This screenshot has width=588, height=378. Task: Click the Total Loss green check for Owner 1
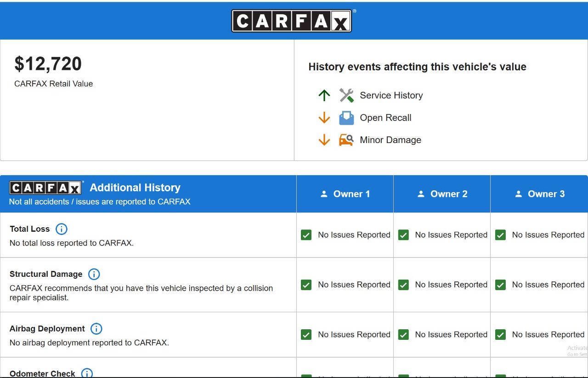306,235
